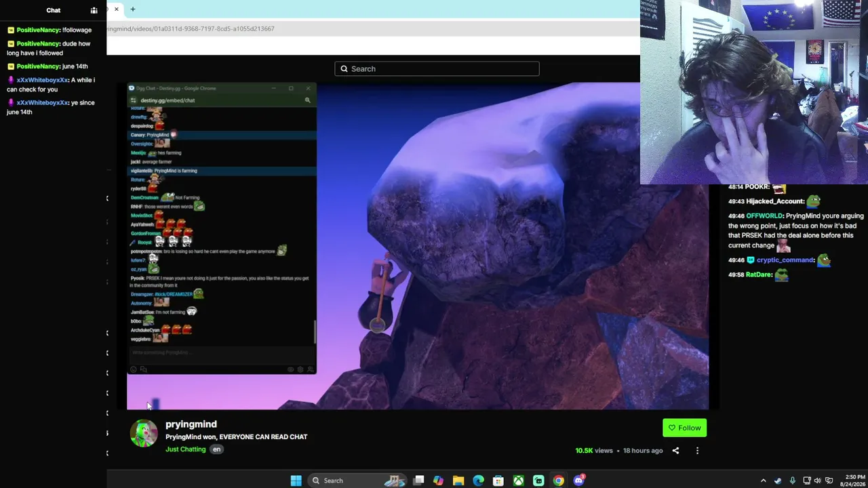Image resolution: width=868 pixels, height=488 pixels.
Task: Click the Dgg chat scrollbar
Action: point(314,332)
